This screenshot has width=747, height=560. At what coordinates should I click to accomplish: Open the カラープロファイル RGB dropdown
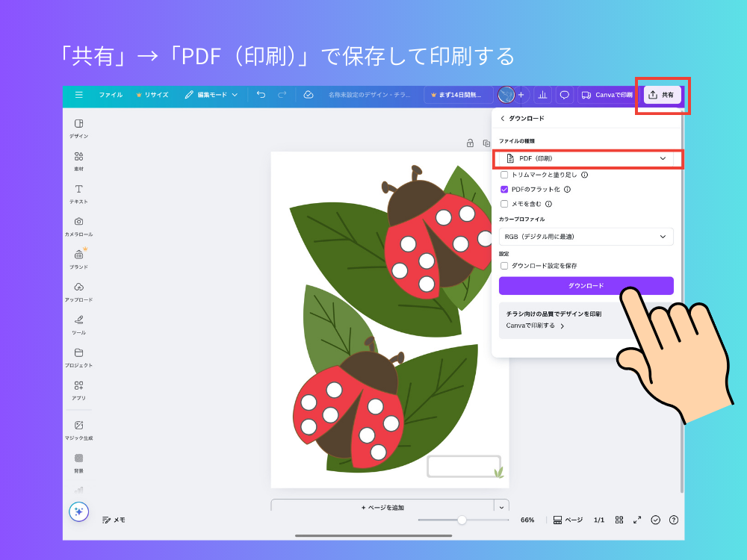point(586,237)
